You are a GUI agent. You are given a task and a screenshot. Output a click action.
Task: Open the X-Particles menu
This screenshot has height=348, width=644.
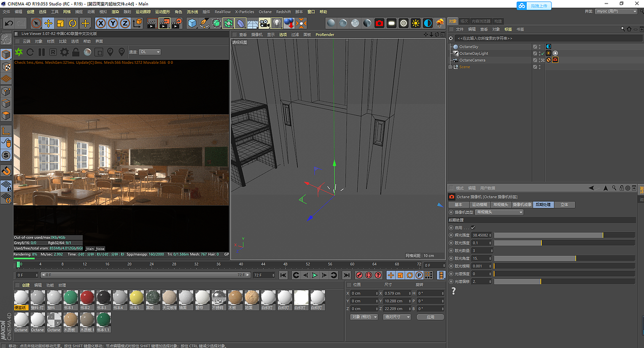click(x=245, y=12)
